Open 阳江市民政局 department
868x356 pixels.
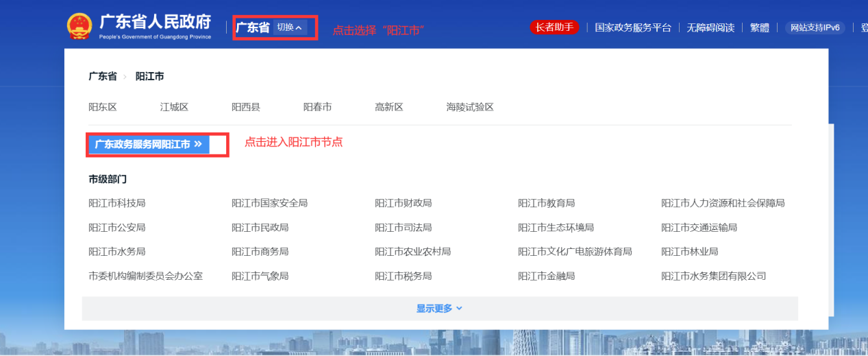coord(260,227)
